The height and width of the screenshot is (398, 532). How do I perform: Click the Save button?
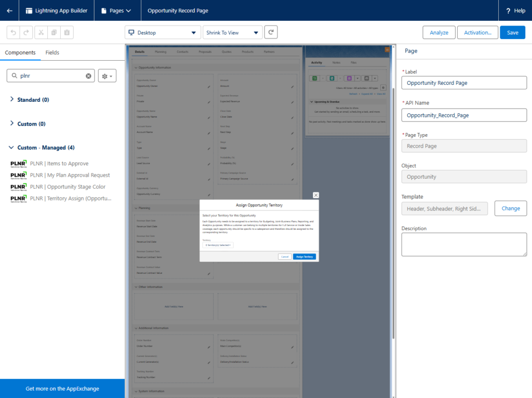512,33
